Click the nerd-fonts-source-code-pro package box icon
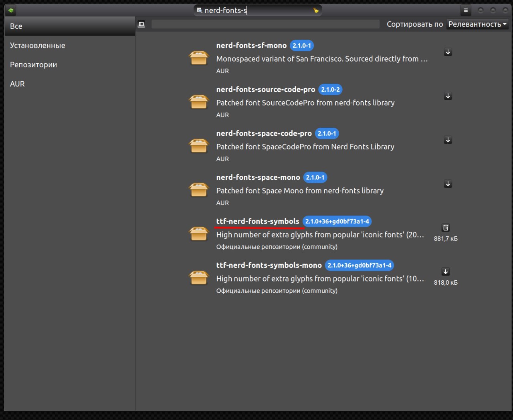Viewport: 513px width, 420px height. click(199, 102)
